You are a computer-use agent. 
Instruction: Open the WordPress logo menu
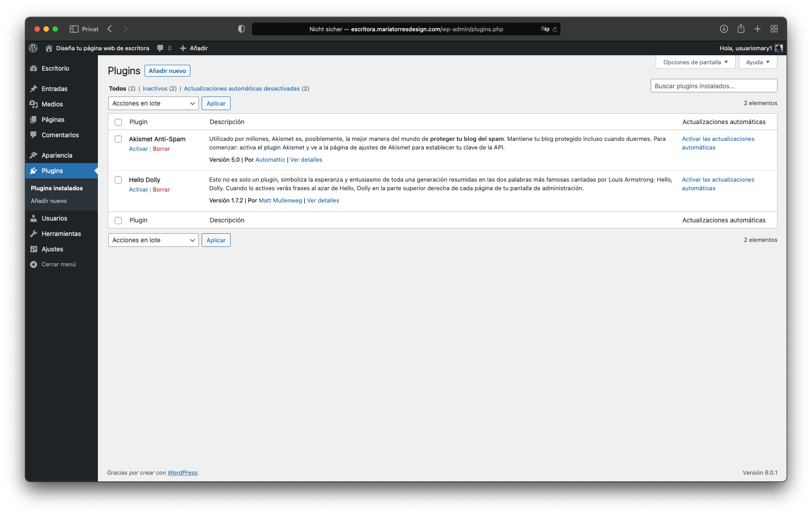coord(33,48)
